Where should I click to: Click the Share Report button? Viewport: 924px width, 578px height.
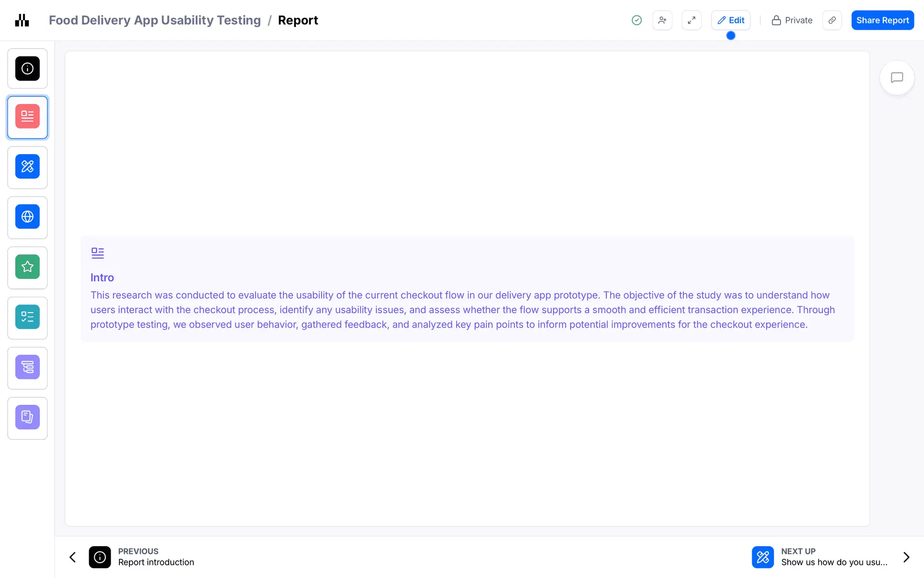[882, 20]
